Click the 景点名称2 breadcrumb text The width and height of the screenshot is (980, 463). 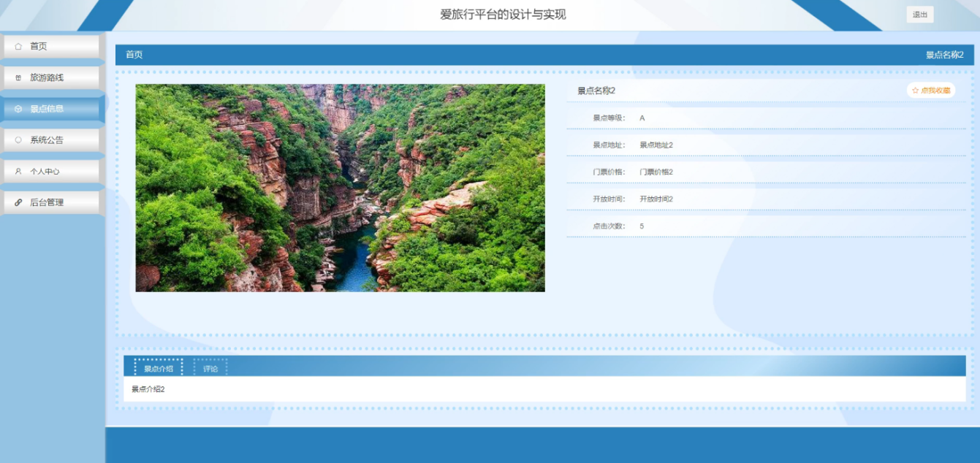pos(945,55)
